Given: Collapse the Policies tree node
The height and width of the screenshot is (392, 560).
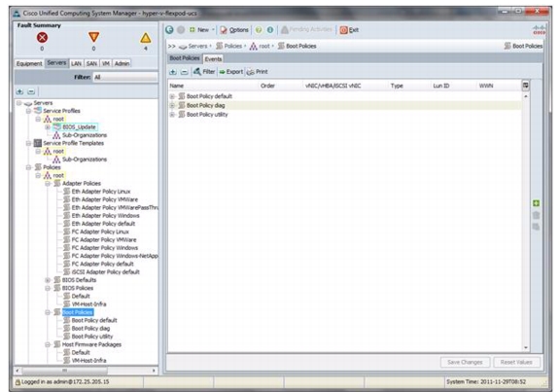Looking at the screenshot, I should (x=28, y=167).
